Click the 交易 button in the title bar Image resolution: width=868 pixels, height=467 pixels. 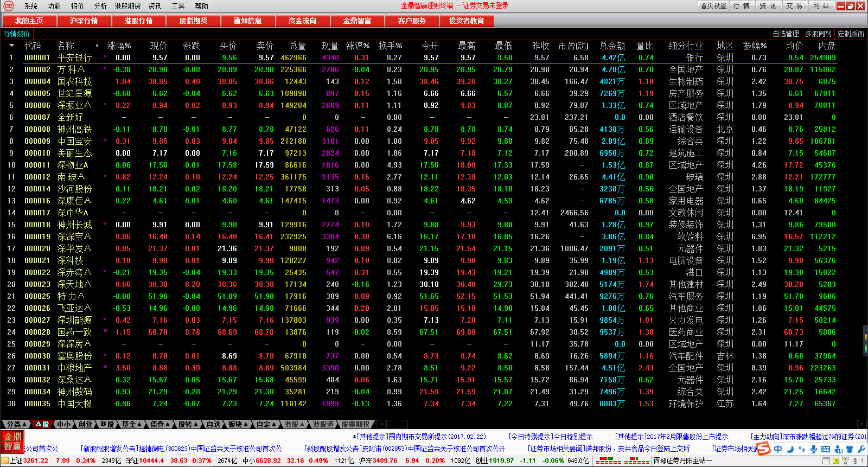pos(795,6)
